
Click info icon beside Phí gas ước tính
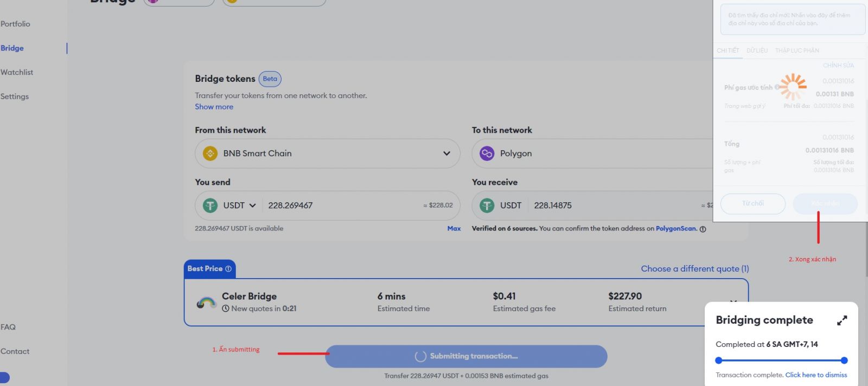tap(777, 87)
